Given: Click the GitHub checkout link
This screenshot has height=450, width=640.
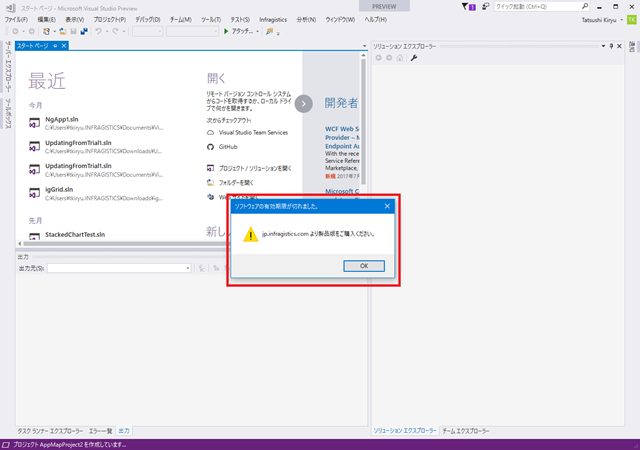Looking at the screenshot, I should 228,147.
